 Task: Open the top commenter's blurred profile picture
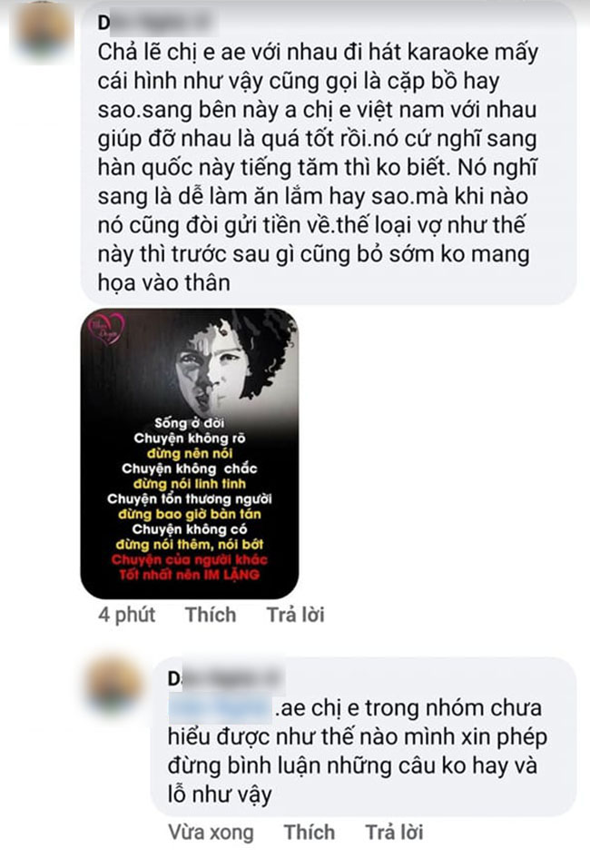[x=44, y=30]
